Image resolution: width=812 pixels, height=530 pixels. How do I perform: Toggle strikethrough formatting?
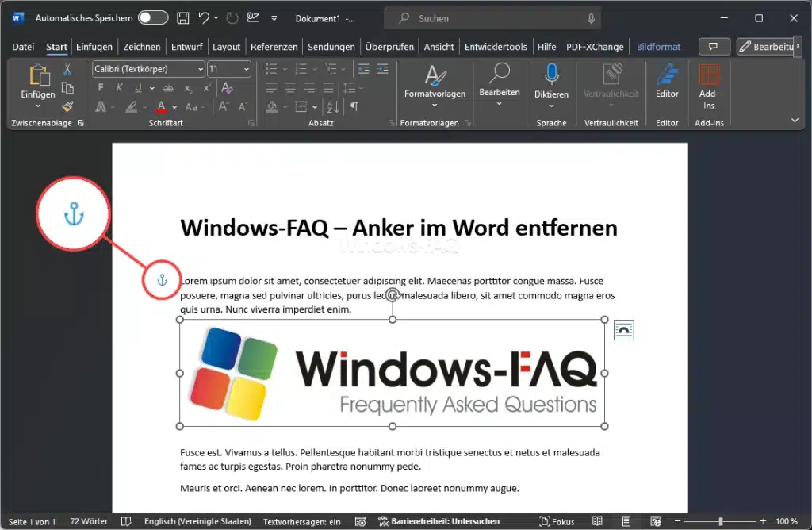(168, 88)
